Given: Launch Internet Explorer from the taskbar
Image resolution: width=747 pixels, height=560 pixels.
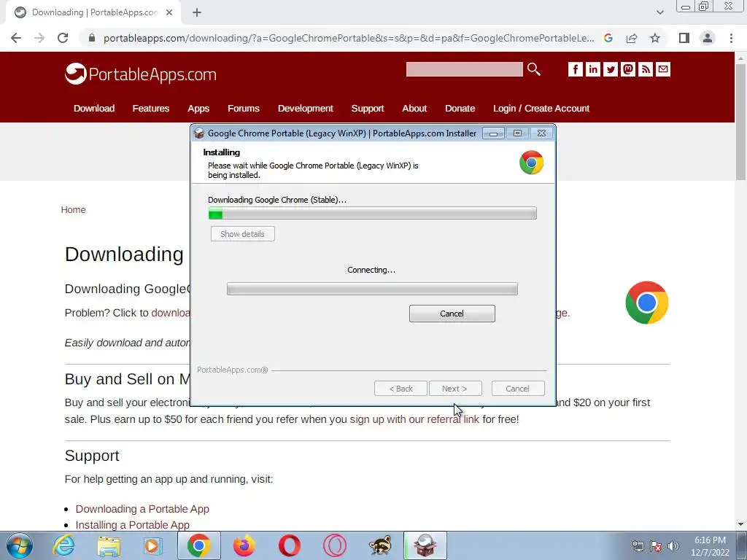Looking at the screenshot, I should click(63, 545).
